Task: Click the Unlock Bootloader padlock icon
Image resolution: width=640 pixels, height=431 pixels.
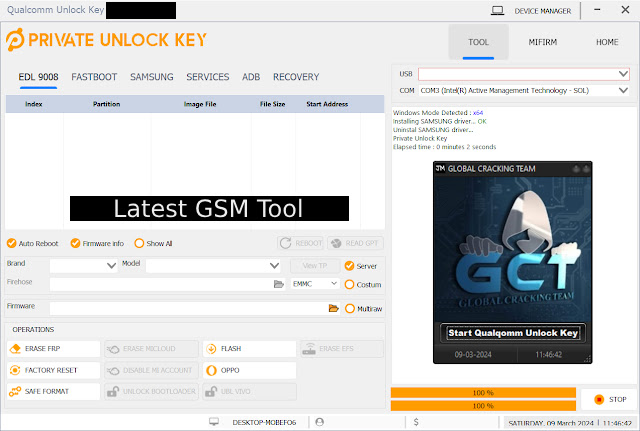Action: [x=113, y=391]
